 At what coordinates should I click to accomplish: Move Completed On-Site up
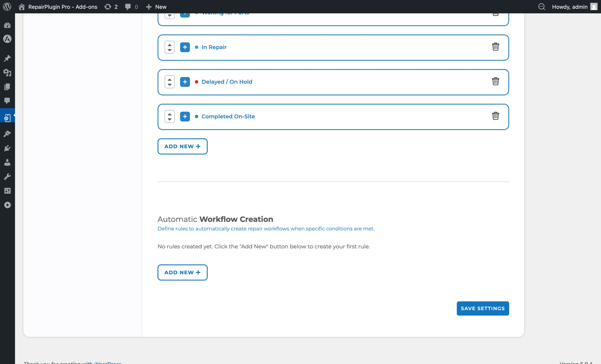point(169,114)
